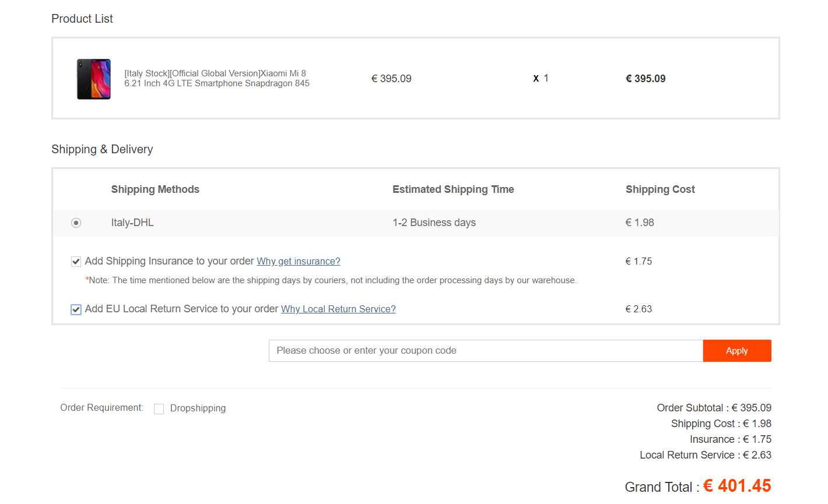Click the Order Subtotal summary line
The height and width of the screenshot is (504, 828).
pyautogui.click(x=714, y=408)
